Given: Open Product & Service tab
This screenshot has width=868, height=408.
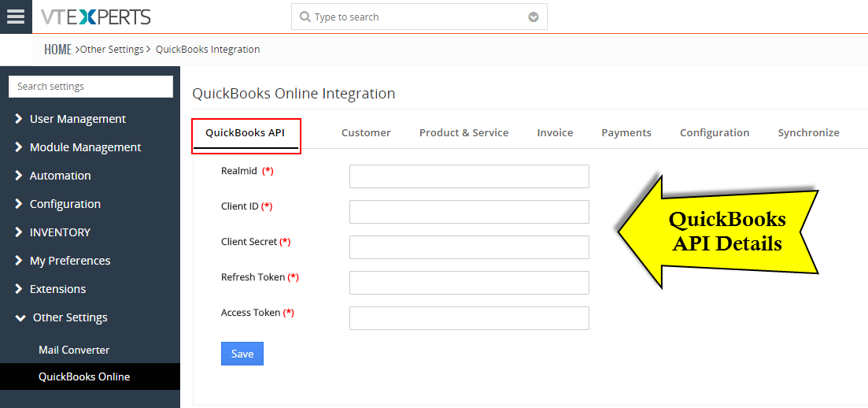Looking at the screenshot, I should click(464, 133).
